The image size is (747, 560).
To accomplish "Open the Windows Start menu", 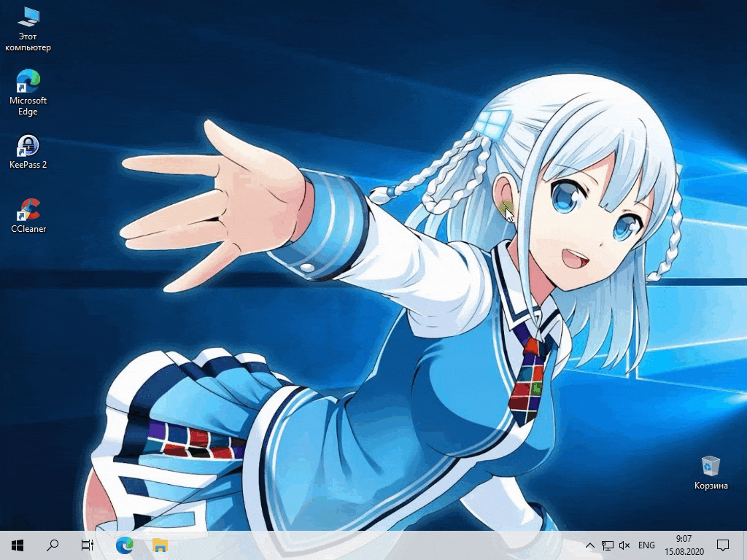I will pyautogui.click(x=18, y=545).
